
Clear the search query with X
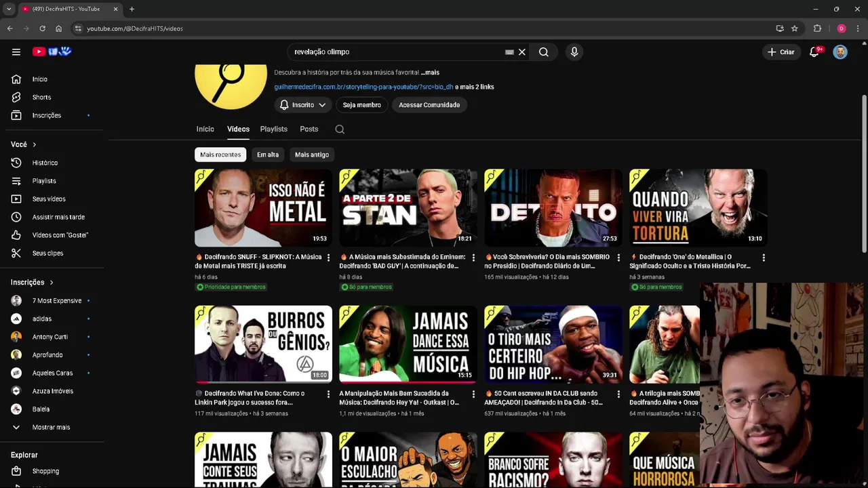click(522, 52)
